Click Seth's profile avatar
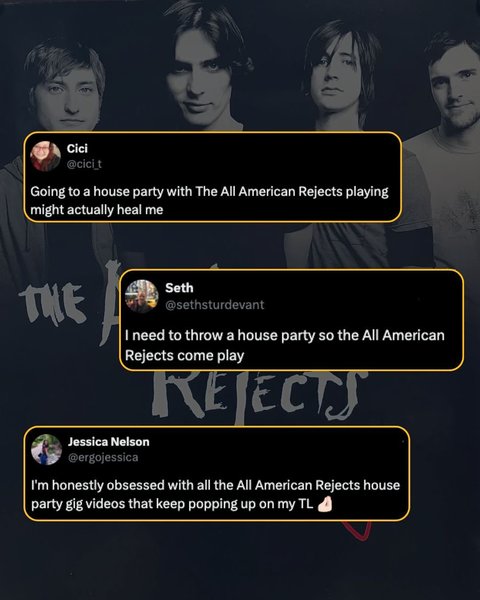 pyautogui.click(x=142, y=296)
